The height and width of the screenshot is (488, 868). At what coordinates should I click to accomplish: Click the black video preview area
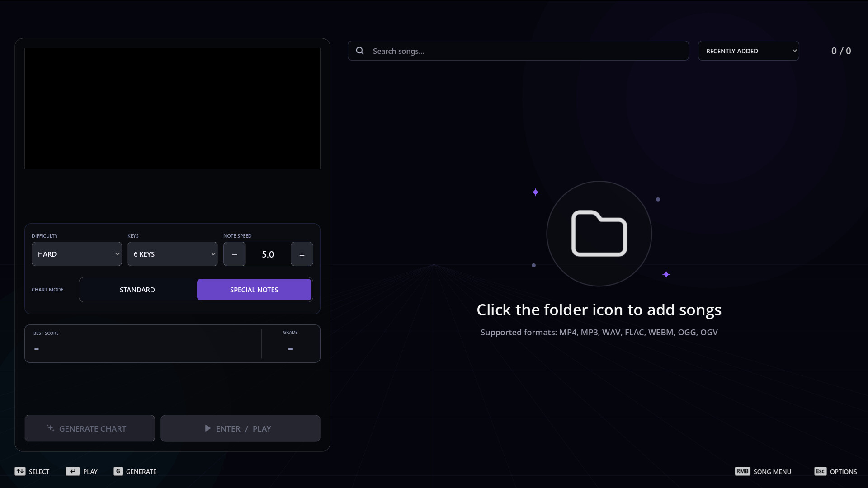(172, 108)
